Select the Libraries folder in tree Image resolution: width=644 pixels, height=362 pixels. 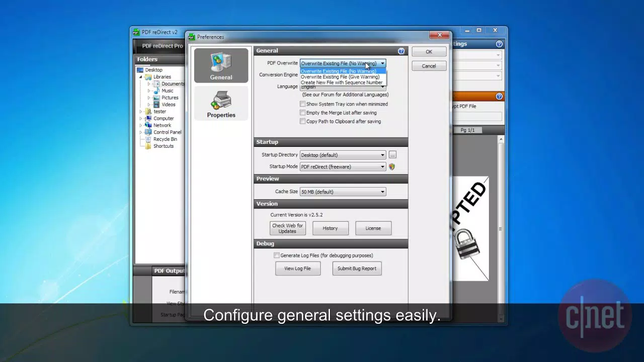[162, 77]
